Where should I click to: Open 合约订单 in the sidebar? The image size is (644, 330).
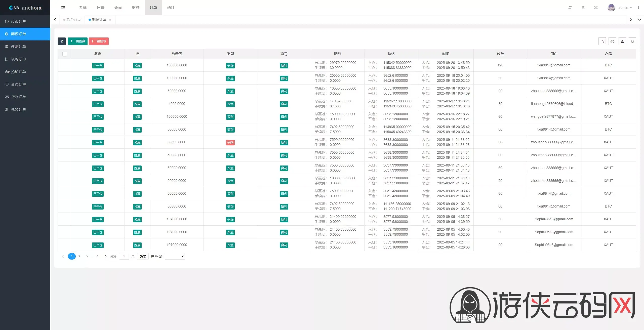pyautogui.click(x=18, y=84)
